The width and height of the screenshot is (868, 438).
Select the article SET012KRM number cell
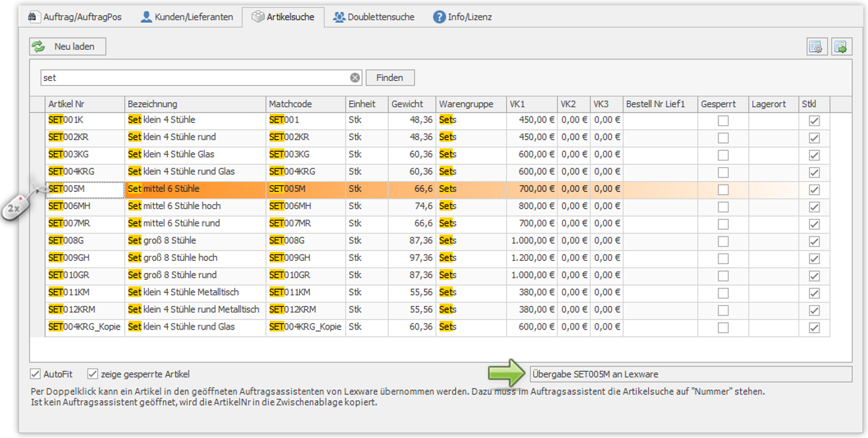(85, 310)
